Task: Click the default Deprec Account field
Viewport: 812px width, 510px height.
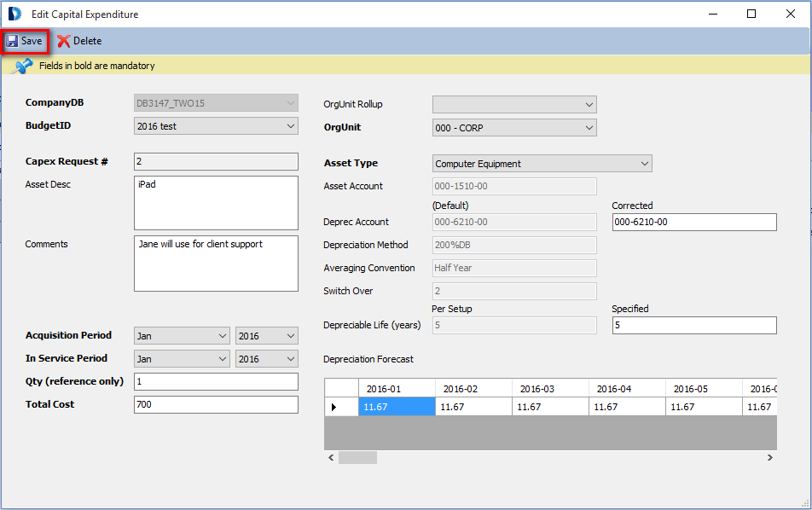Action: coord(514,222)
